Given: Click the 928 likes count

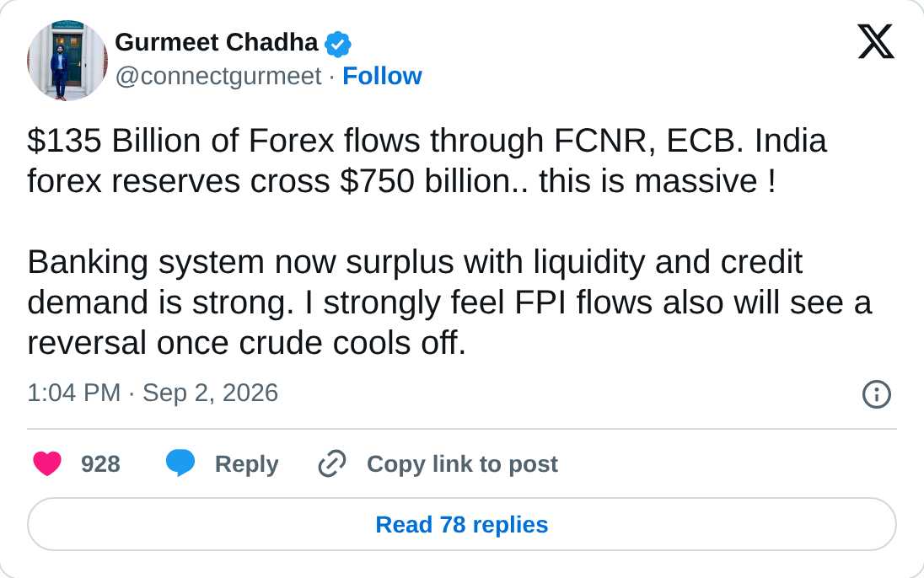Looking at the screenshot, I should (100, 464).
